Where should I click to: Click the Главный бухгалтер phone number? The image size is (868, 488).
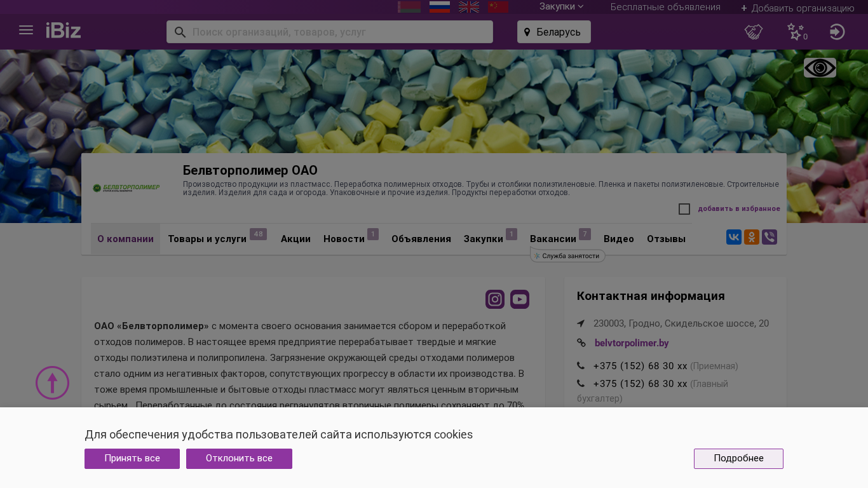[x=640, y=384]
